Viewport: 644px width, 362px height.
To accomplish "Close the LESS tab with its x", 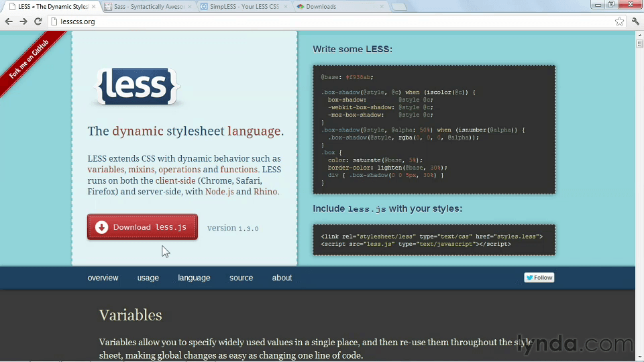I will tap(94, 7).
